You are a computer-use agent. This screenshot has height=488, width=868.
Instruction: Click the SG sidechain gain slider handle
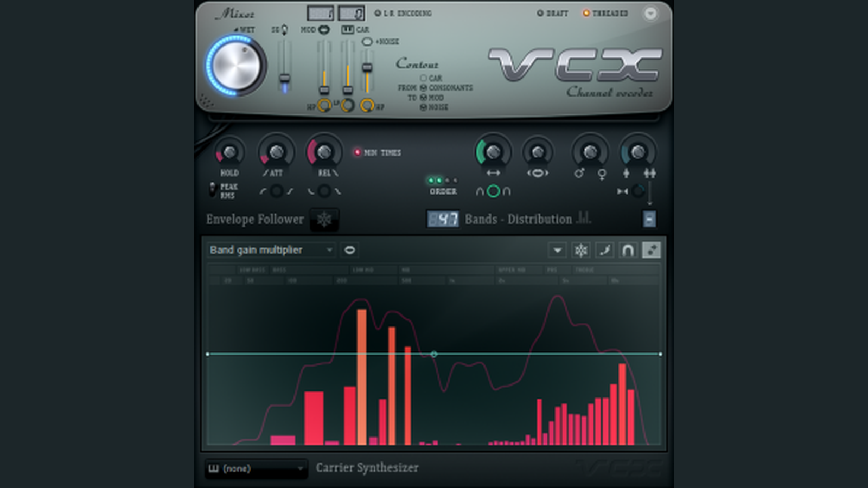(x=284, y=80)
